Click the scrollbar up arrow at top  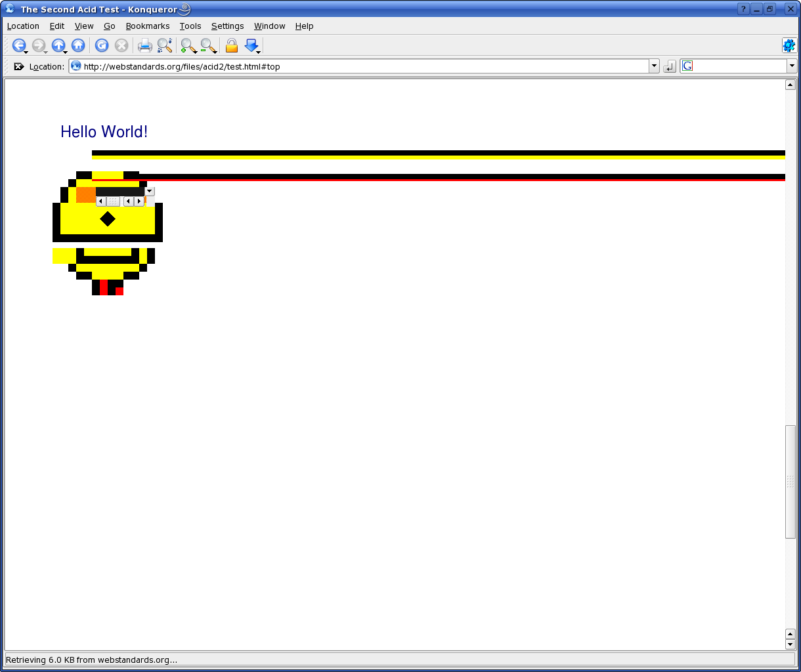click(790, 85)
